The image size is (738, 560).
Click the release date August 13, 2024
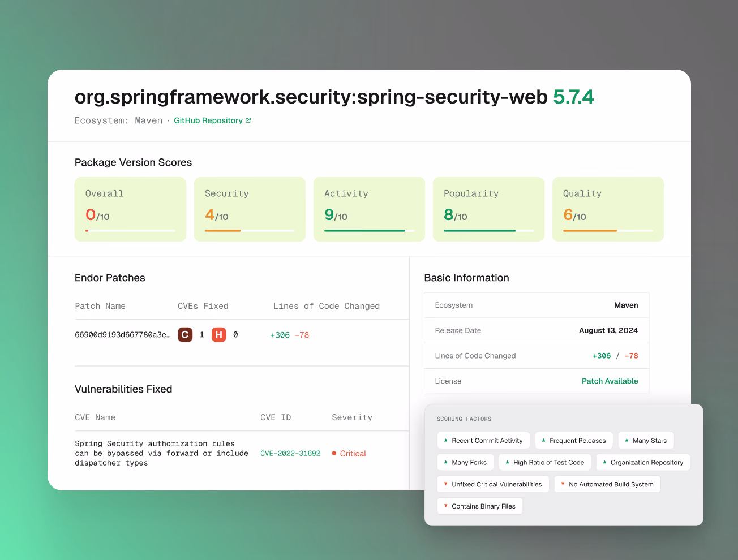(x=608, y=330)
